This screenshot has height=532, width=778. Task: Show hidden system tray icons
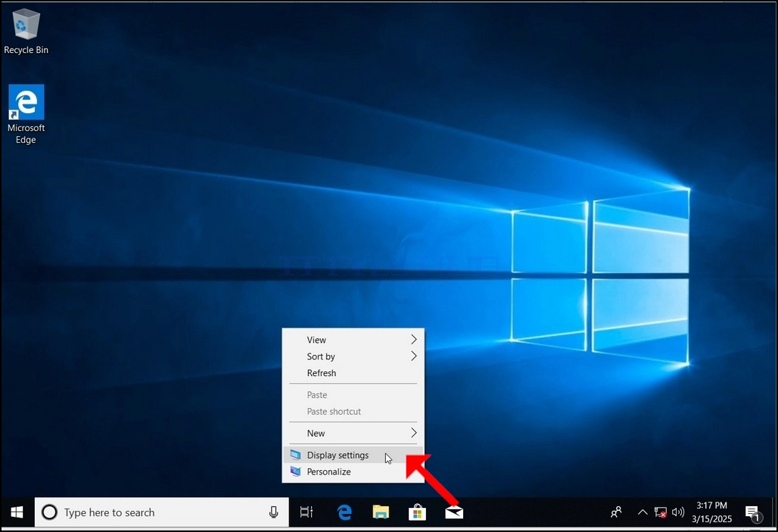(642, 512)
